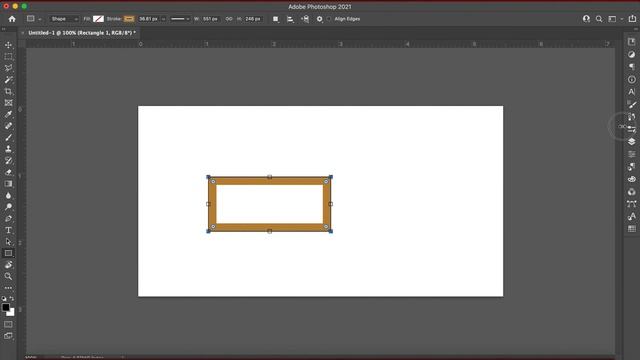640x360 pixels.
Task: Select the Crop tool
Action: [8, 91]
